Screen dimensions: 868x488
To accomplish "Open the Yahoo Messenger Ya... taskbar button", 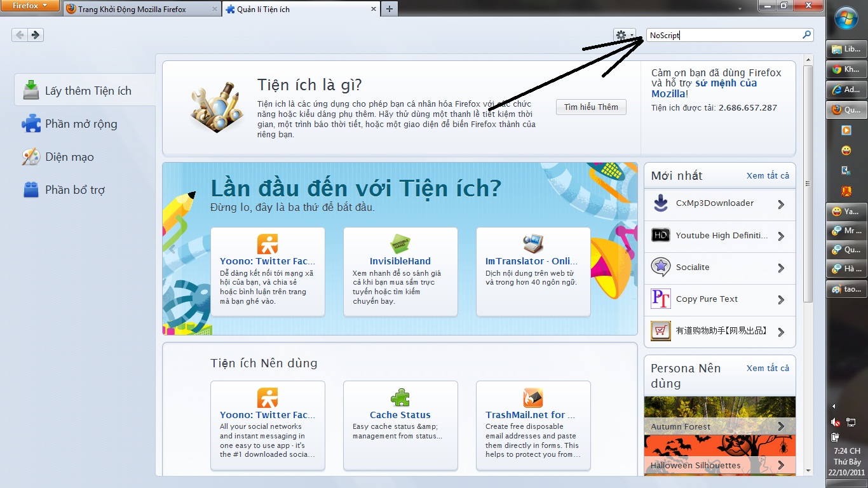I will [846, 212].
